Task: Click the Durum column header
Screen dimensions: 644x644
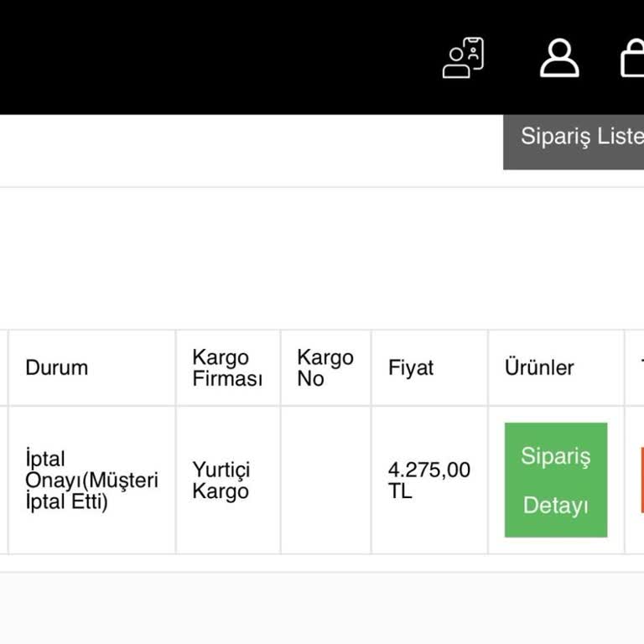Action: pyautogui.click(x=57, y=368)
